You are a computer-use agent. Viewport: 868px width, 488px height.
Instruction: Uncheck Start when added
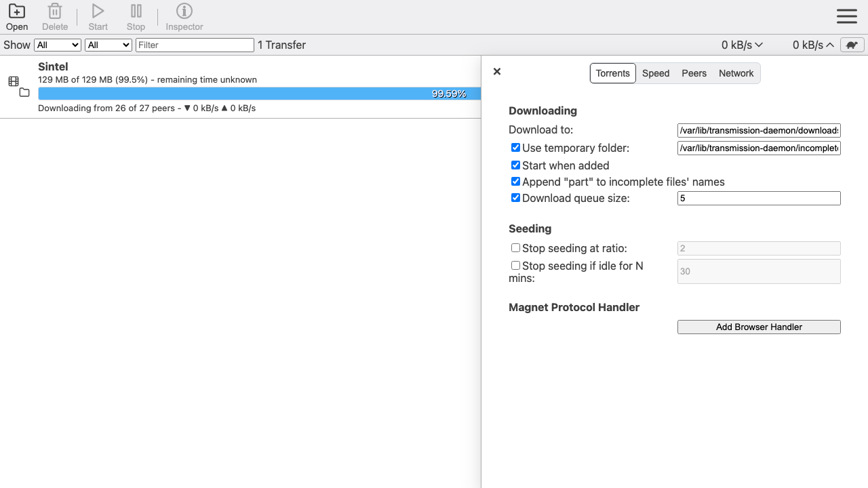(515, 165)
